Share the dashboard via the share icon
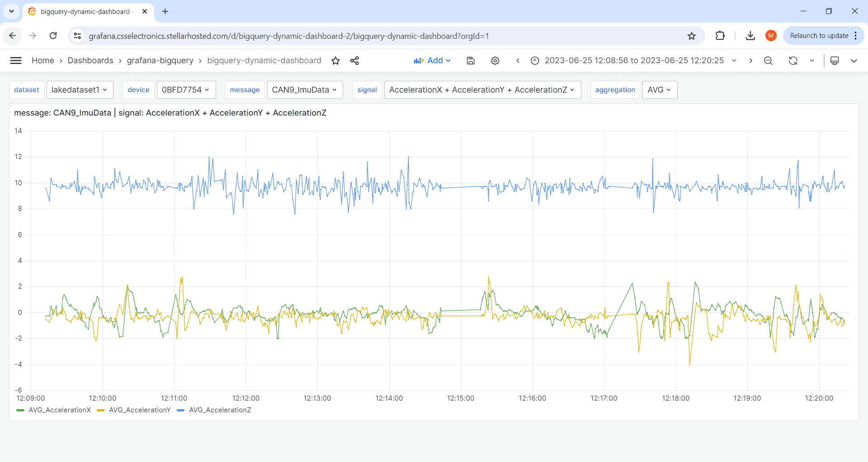 pos(355,60)
